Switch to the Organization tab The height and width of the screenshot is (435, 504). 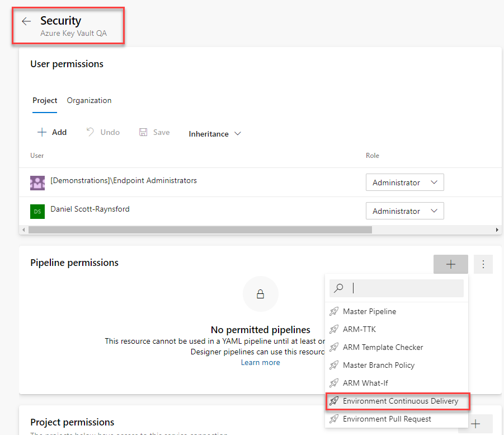pos(89,100)
